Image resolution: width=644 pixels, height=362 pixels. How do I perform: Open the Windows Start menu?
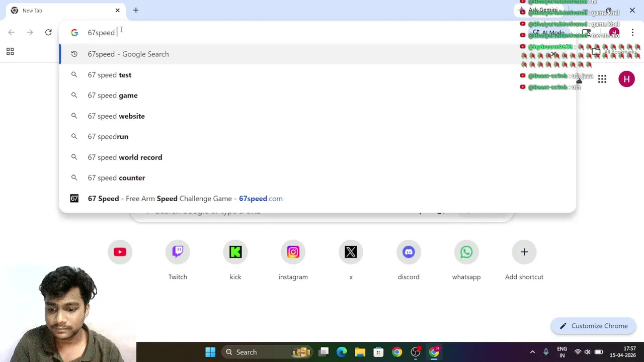click(210, 352)
